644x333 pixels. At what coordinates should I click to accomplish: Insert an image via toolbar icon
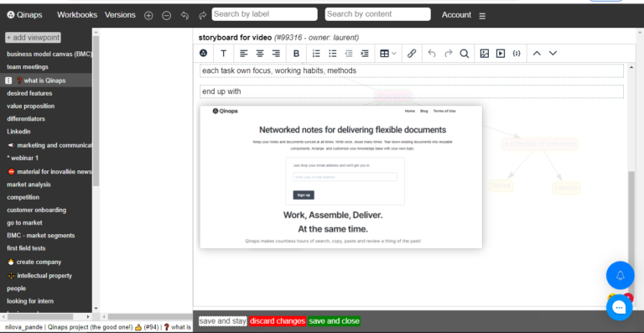484,54
